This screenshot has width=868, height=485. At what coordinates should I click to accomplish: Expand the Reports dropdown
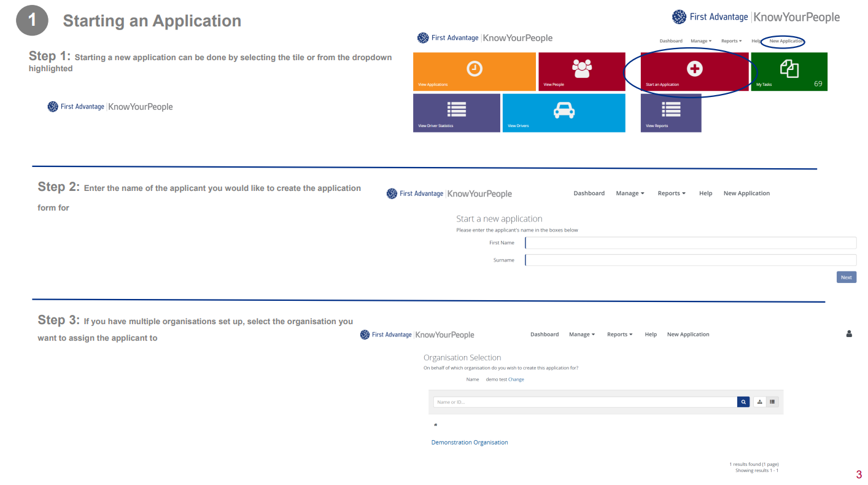(671, 193)
